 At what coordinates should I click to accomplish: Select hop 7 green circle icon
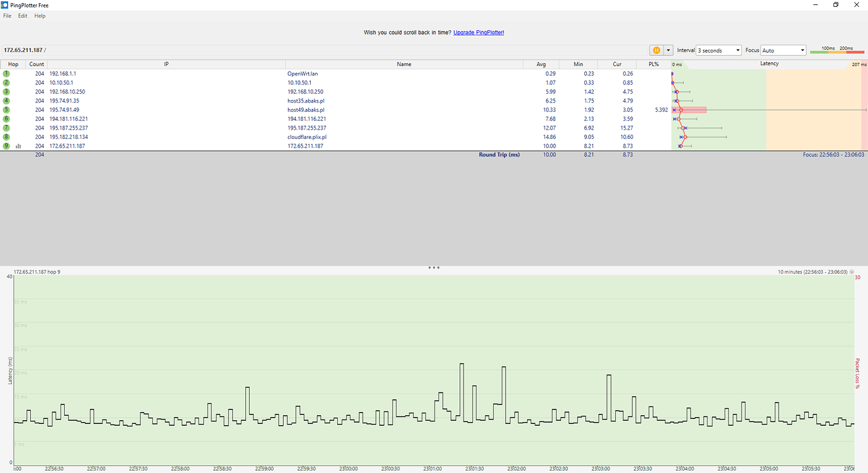[x=6, y=128]
